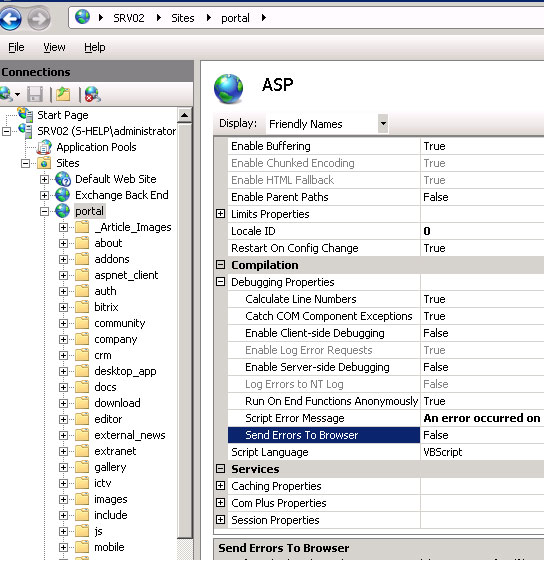Click the download folder icon

(x=82, y=403)
